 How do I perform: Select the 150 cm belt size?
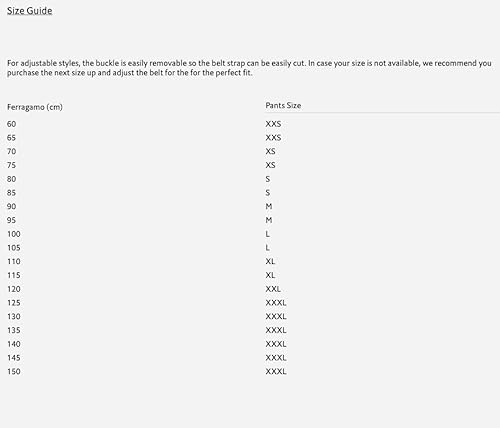14,371
